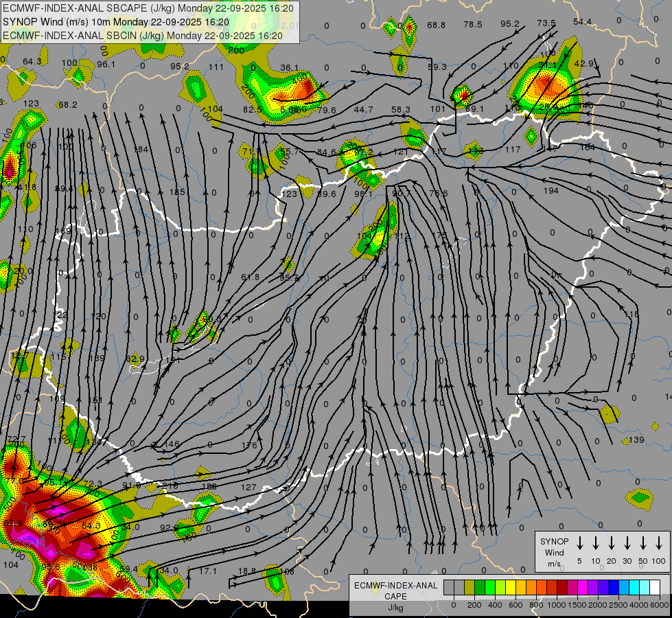Viewport: 672px width, 618px height.
Task: Pick the dark green CAPE legend swatch
Action: pos(480,588)
